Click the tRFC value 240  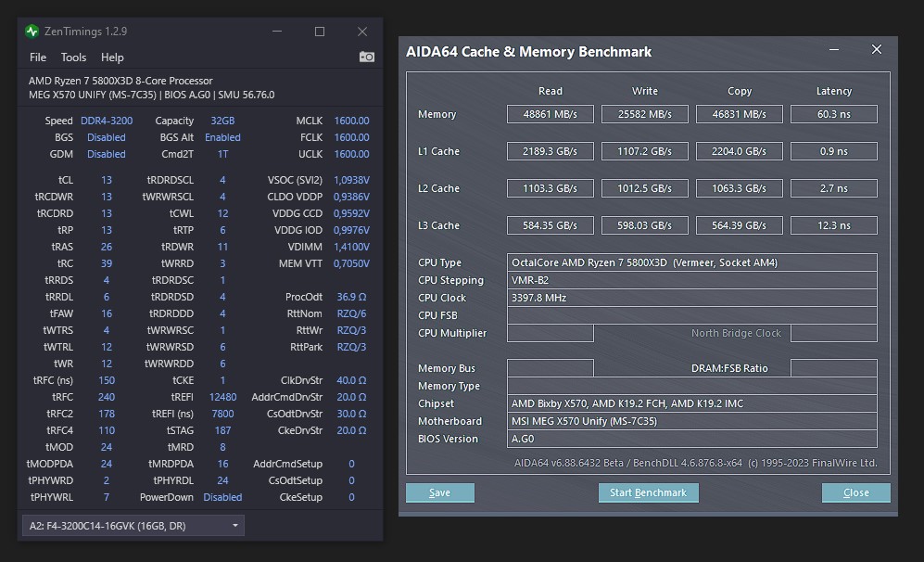[x=106, y=397]
